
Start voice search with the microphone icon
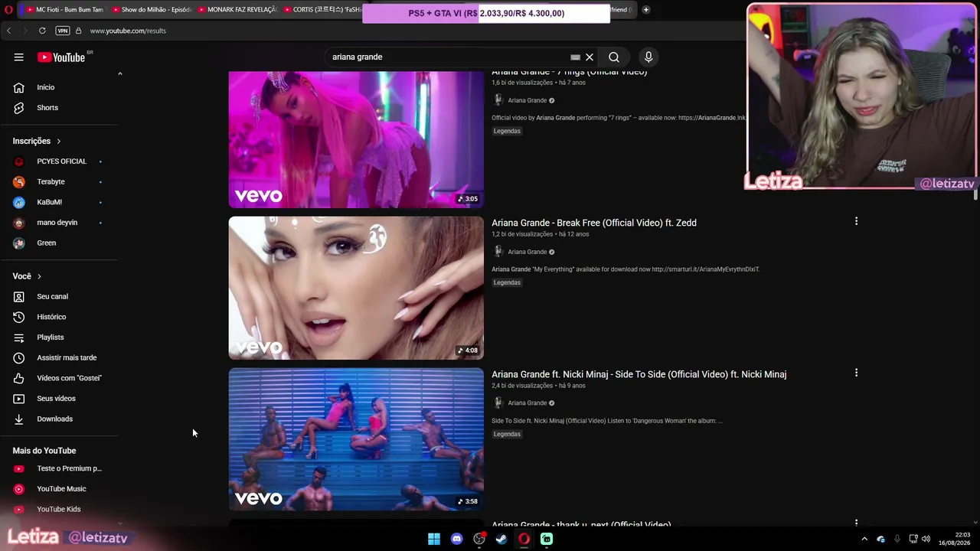pyautogui.click(x=648, y=57)
